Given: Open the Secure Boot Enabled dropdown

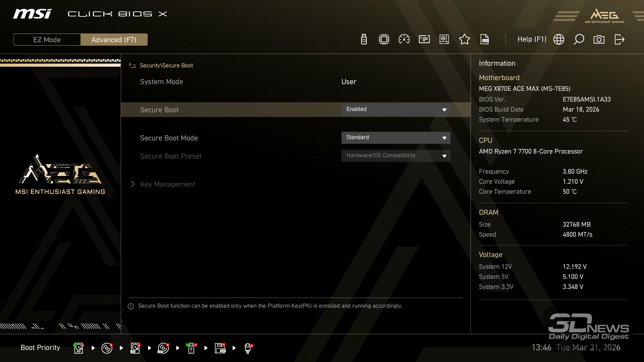Looking at the screenshot, I should [x=395, y=110].
